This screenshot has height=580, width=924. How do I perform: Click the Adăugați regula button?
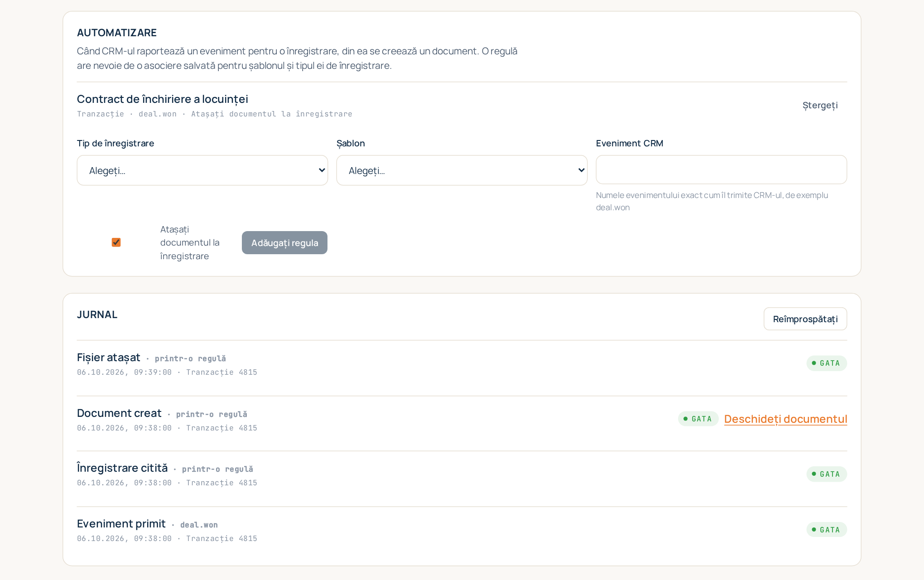[x=284, y=243]
